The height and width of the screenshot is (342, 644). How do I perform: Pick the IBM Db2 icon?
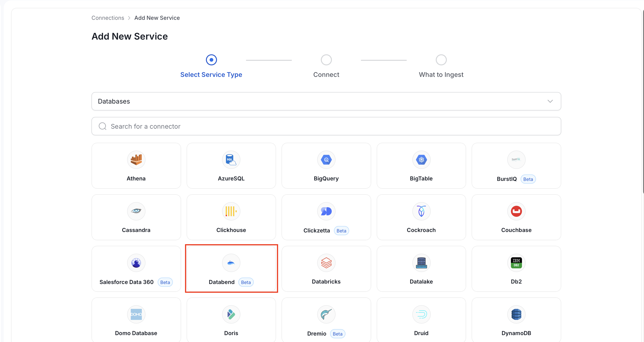[x=516, y=263]
